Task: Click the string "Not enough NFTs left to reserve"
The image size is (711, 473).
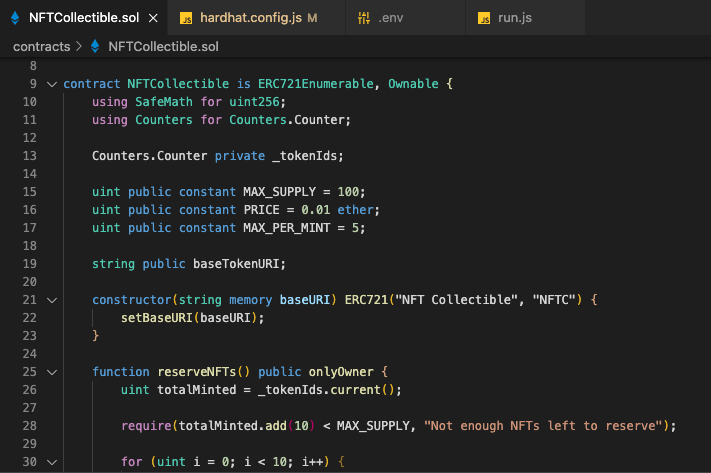Action: [544, 426]
